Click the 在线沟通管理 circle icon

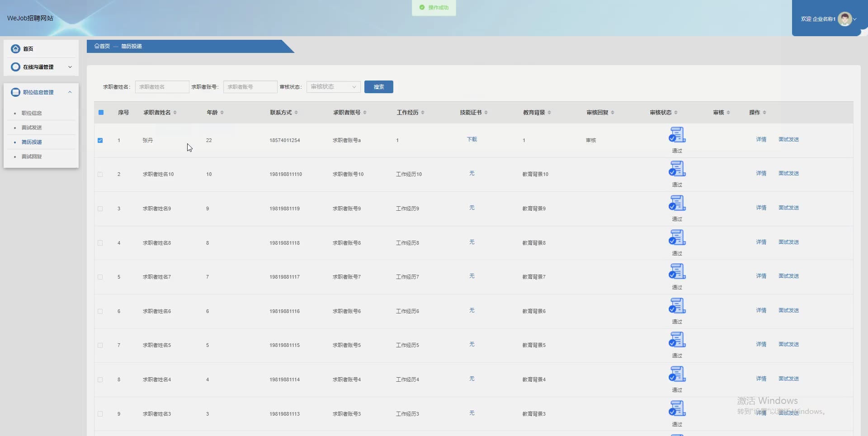coord(16,67)
